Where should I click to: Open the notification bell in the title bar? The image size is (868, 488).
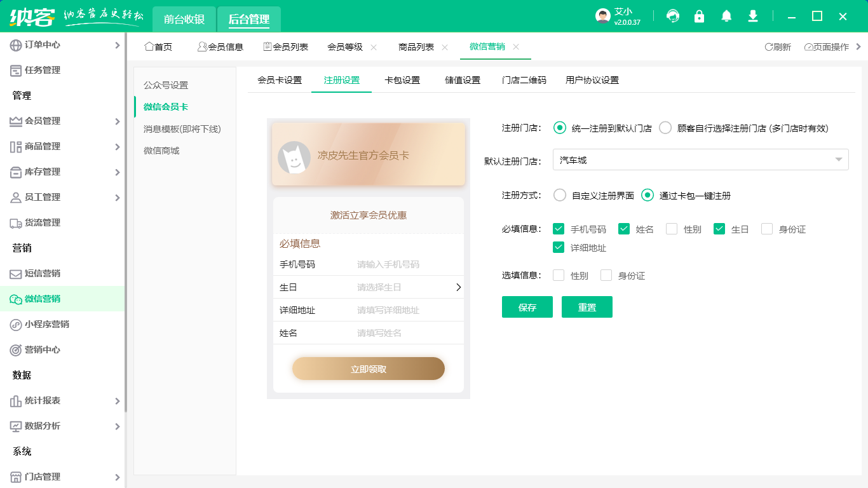(x=726, y=16)
